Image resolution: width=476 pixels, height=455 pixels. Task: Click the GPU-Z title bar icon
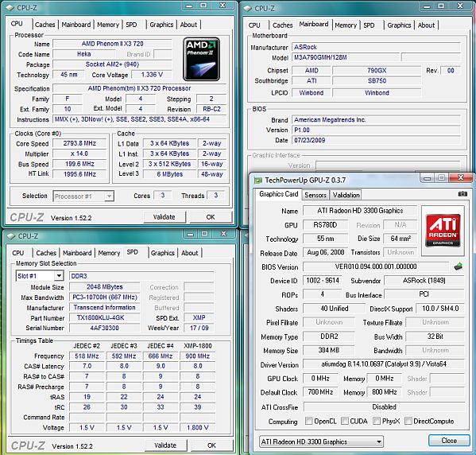[257, 181]
